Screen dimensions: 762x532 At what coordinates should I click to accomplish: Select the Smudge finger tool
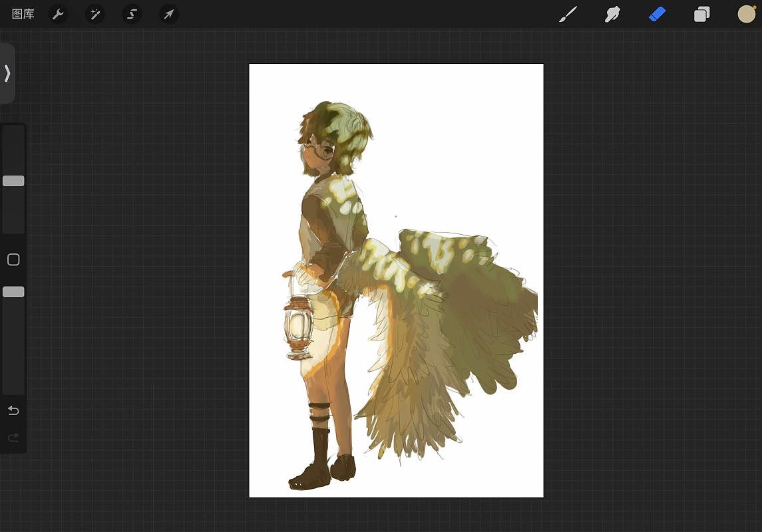pos(612,14)
